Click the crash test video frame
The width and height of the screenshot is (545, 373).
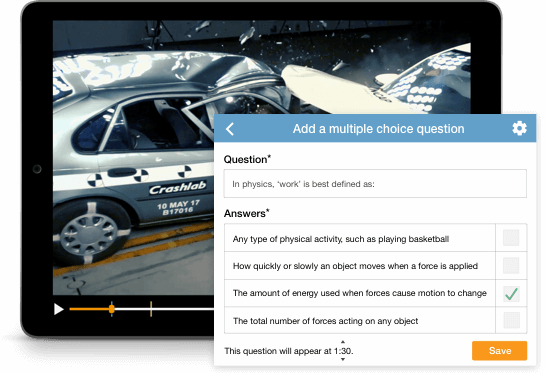coord(134,156)
